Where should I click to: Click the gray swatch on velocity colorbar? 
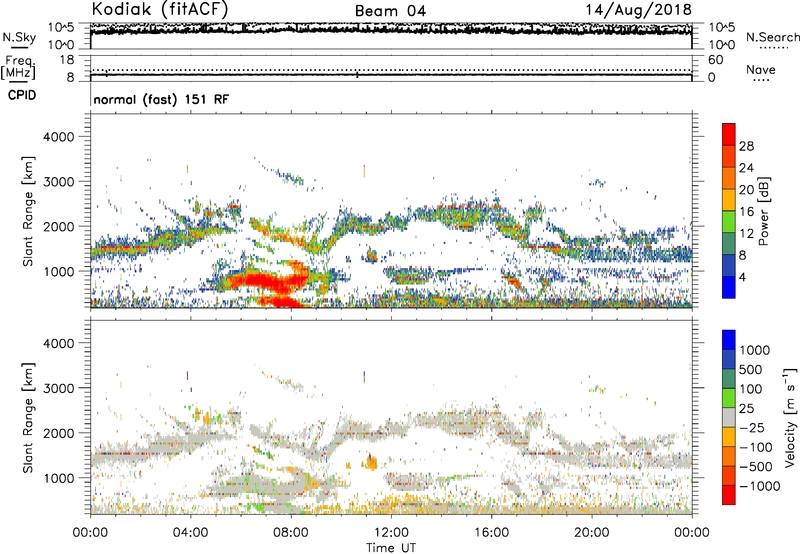729,418
